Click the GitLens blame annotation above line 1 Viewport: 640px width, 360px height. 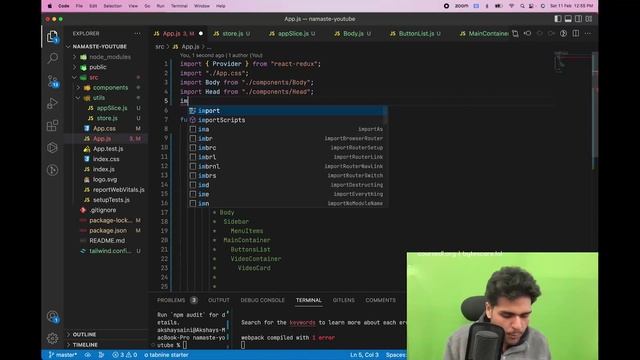click(221, 55)
